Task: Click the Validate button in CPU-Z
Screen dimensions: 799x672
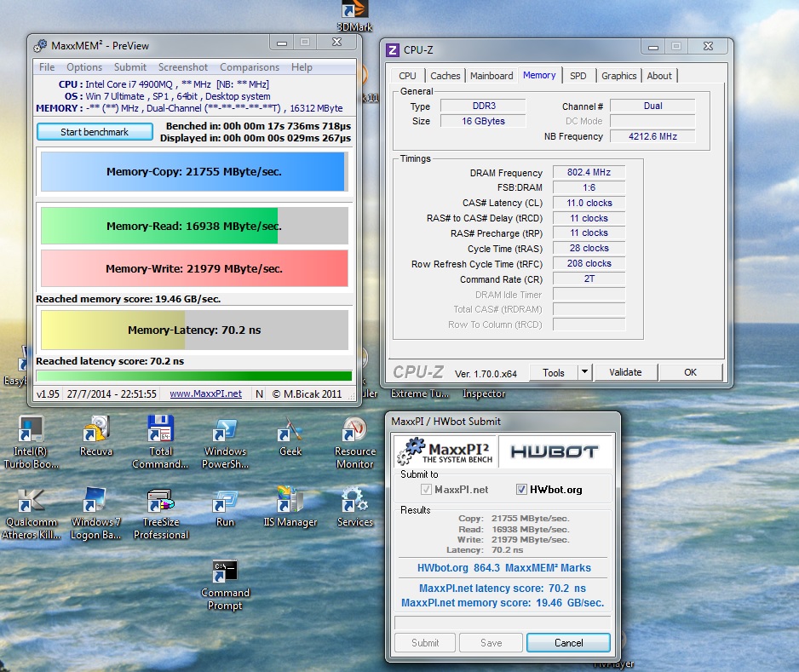Action: pos(625,372)
